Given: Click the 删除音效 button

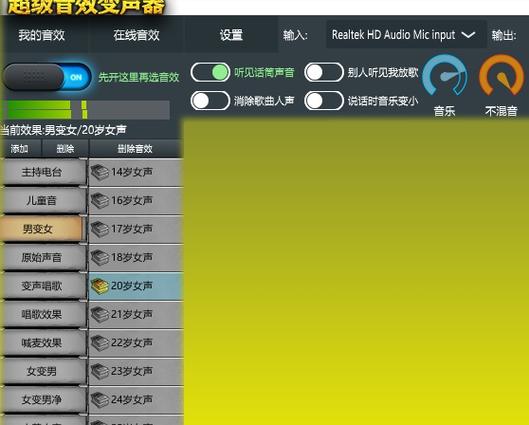Looking at the screenshot, I should click(x=135, y=149).
